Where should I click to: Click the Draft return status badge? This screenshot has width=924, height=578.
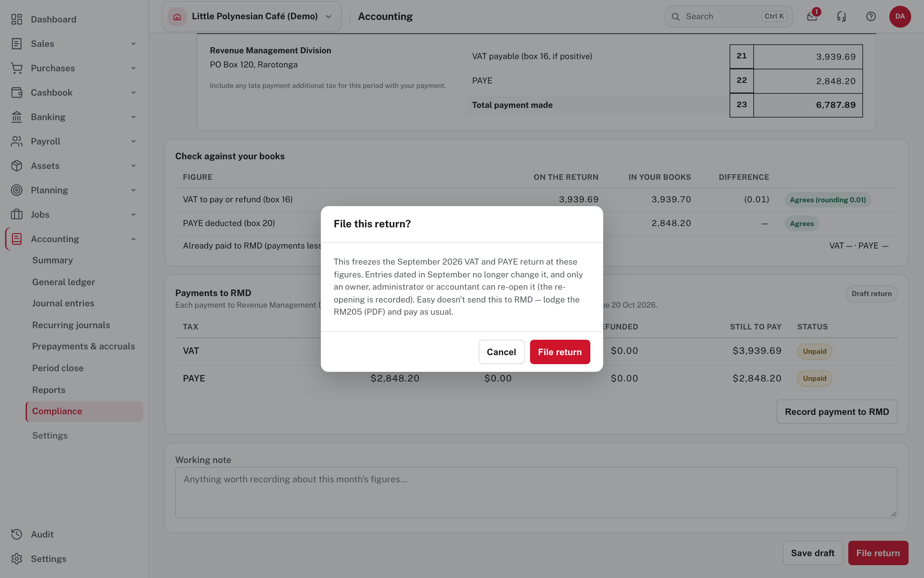pos(871,294)
